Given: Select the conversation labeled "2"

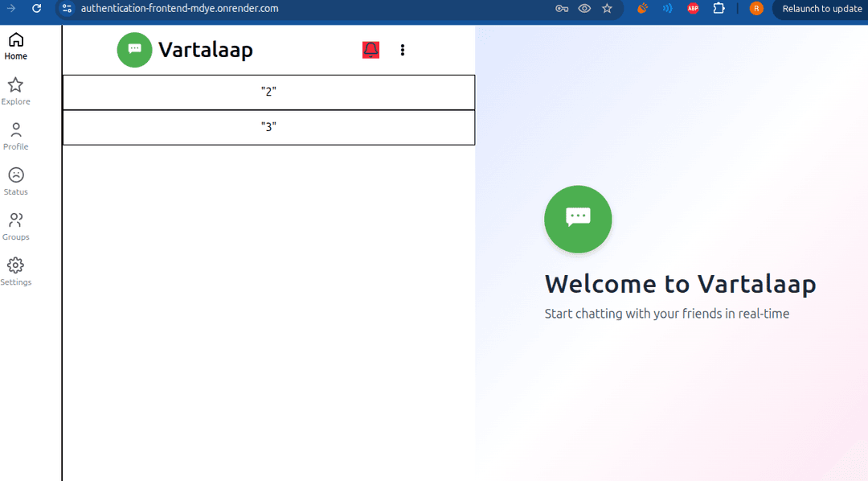Looking at the screenshot, I should [x=268, y=92].
